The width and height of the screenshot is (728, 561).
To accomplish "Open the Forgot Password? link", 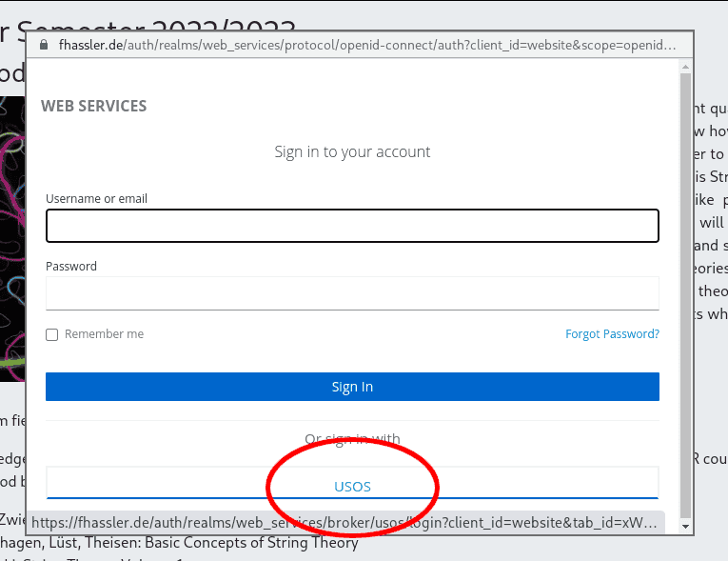I will 612,334.
